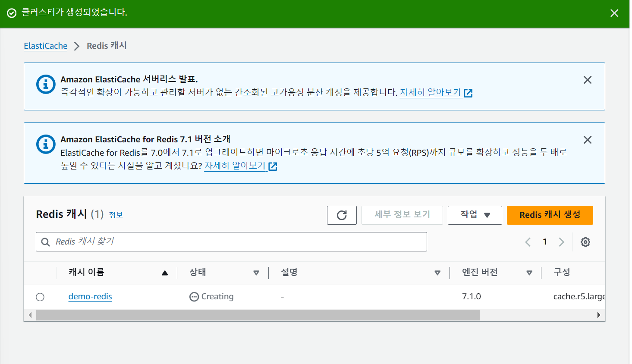Screen dimensions: 632x364
Task: Open the 정보 info link beside Redis 캐시
Action: coord(116,215)
